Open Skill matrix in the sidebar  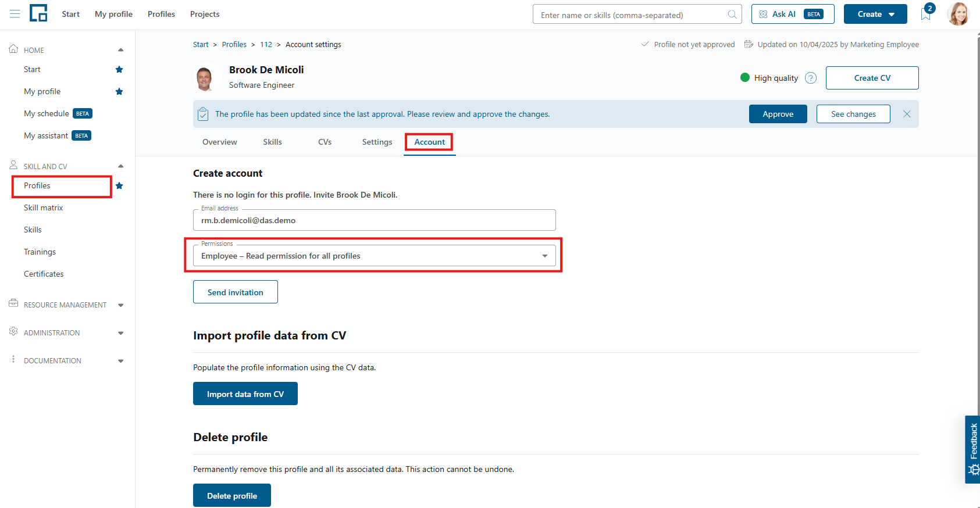pyautogui.click(x=44, y=208)
